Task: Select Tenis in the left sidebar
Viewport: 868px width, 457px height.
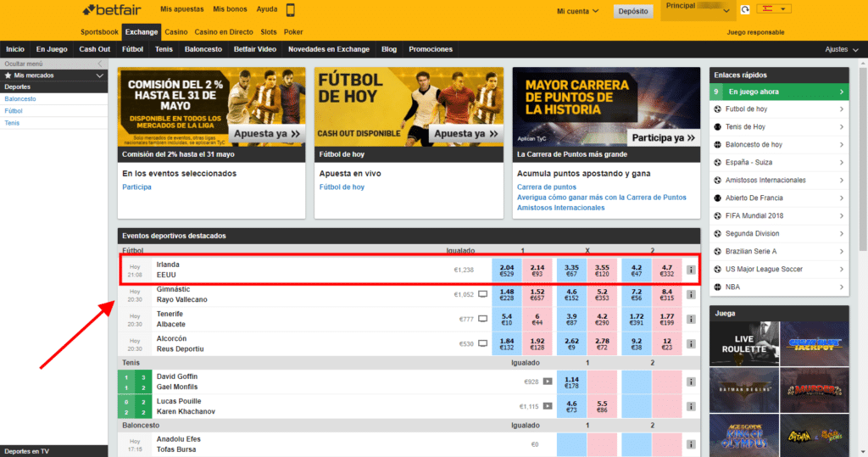Action: click(x=12, y=123)
